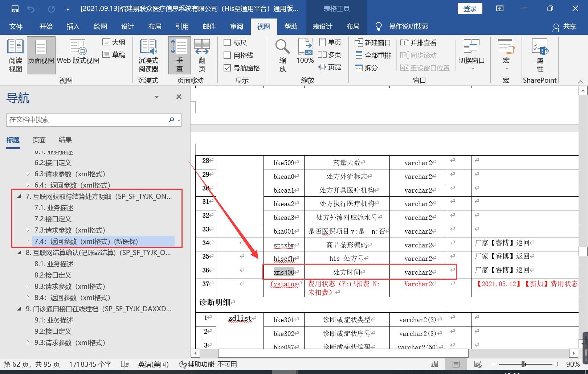Choose 页宽 page width zoom

point(330,67)
